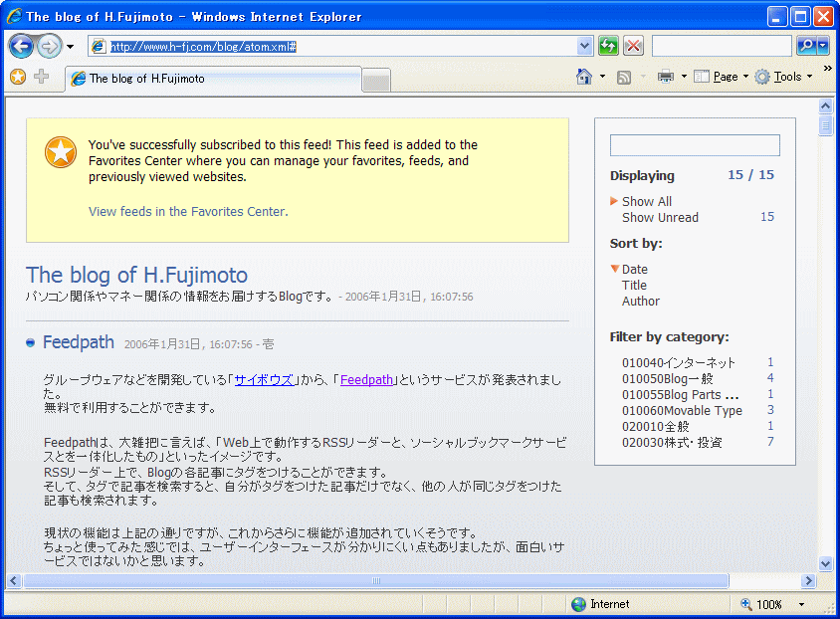This screenshot has height=619, width=840.
Task: Click the Internet Explorer title bar icon
Action: coord(15,16)
